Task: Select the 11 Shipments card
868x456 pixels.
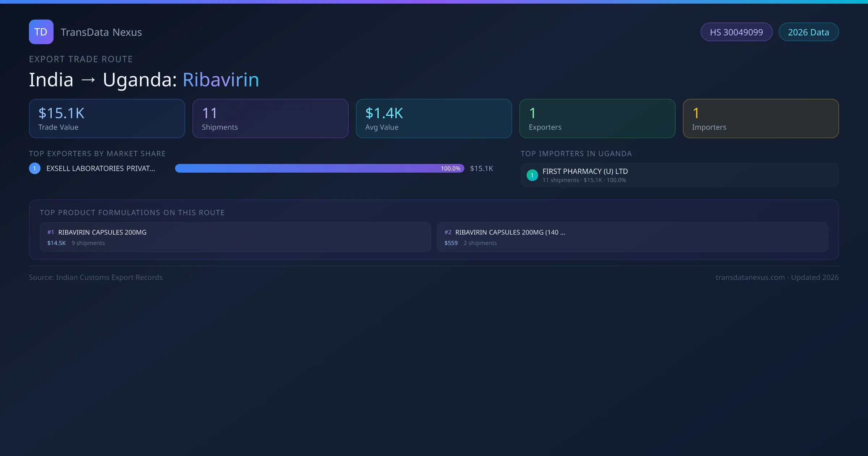Action: point(270,119)
